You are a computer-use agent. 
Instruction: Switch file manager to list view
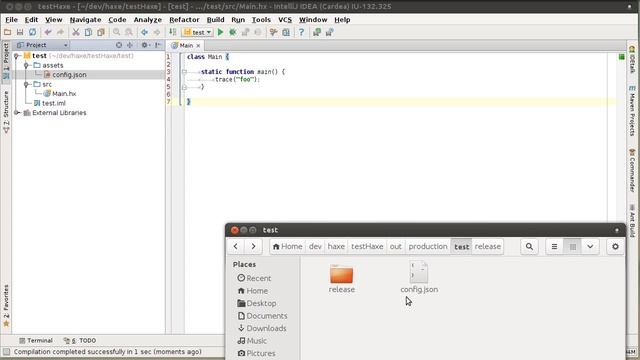(554, 247)
